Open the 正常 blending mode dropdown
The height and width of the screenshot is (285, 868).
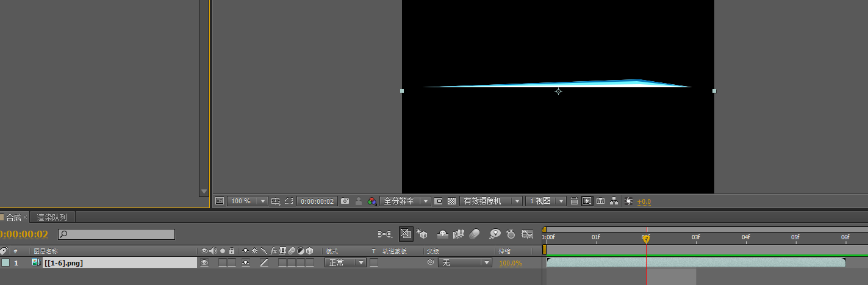click(345, 262)
